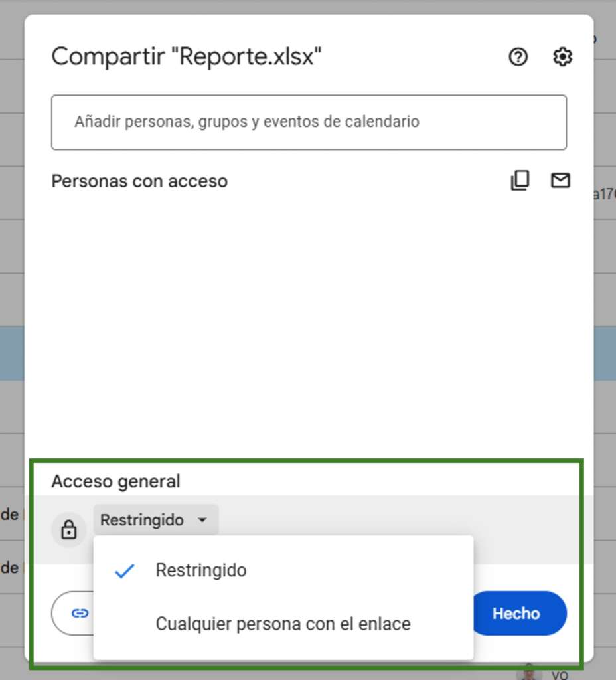Collapse the Restringido access dropdown
The image size is (616, 680).
click(x=155, y=520)
